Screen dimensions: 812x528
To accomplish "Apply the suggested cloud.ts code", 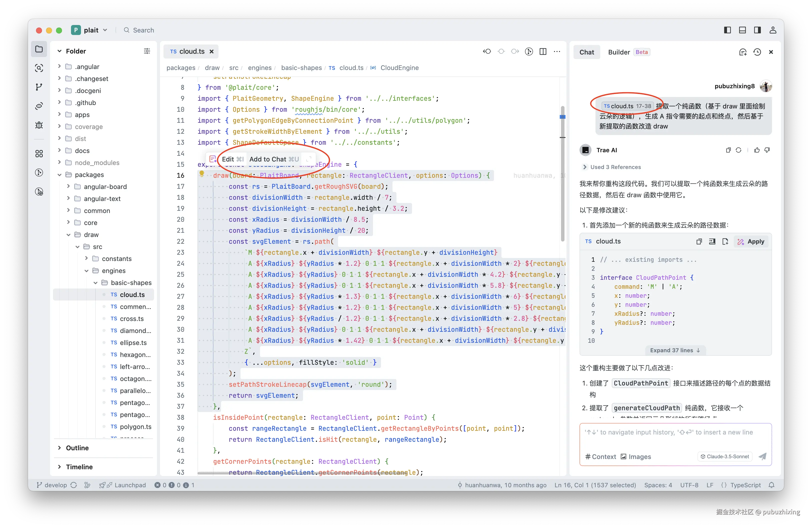I will pyautogui.click(x=751, y=241).
